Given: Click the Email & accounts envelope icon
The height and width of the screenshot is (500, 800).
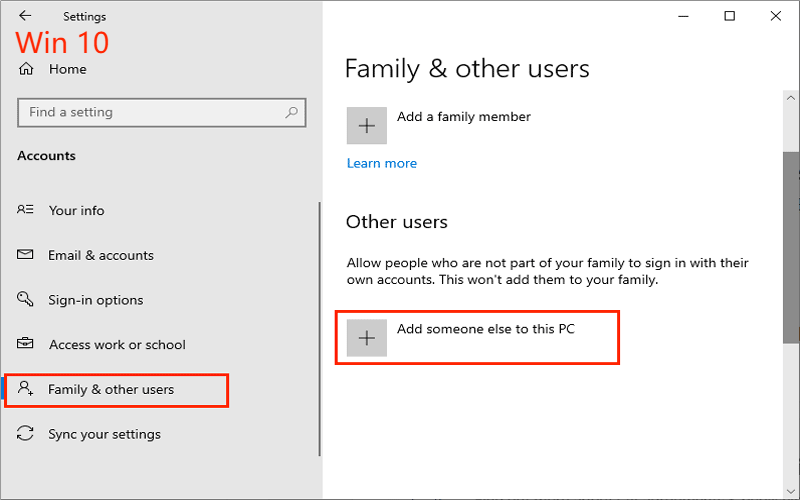Looking at the screenshot, I should point(25,254).
